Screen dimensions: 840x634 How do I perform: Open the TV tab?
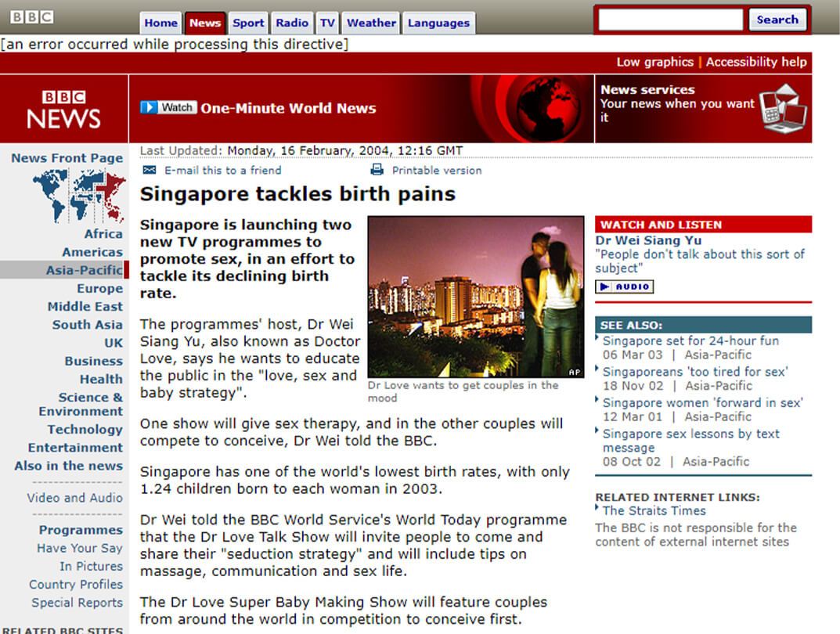327,23
